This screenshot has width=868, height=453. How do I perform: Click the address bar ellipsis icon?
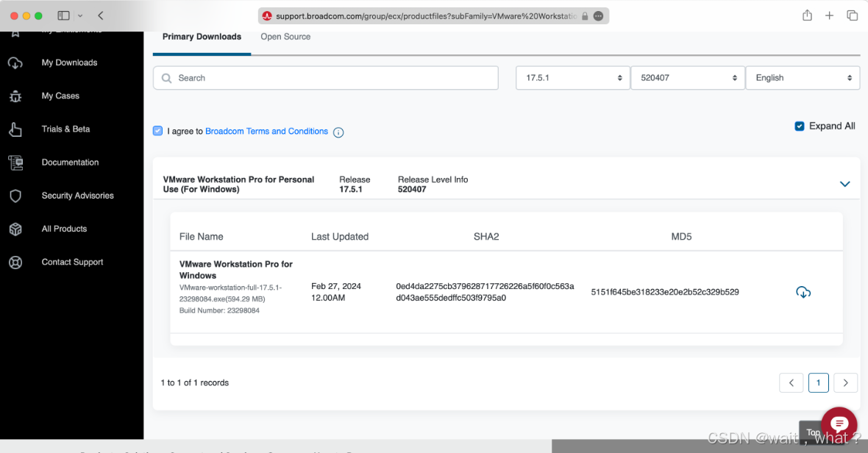599,16
